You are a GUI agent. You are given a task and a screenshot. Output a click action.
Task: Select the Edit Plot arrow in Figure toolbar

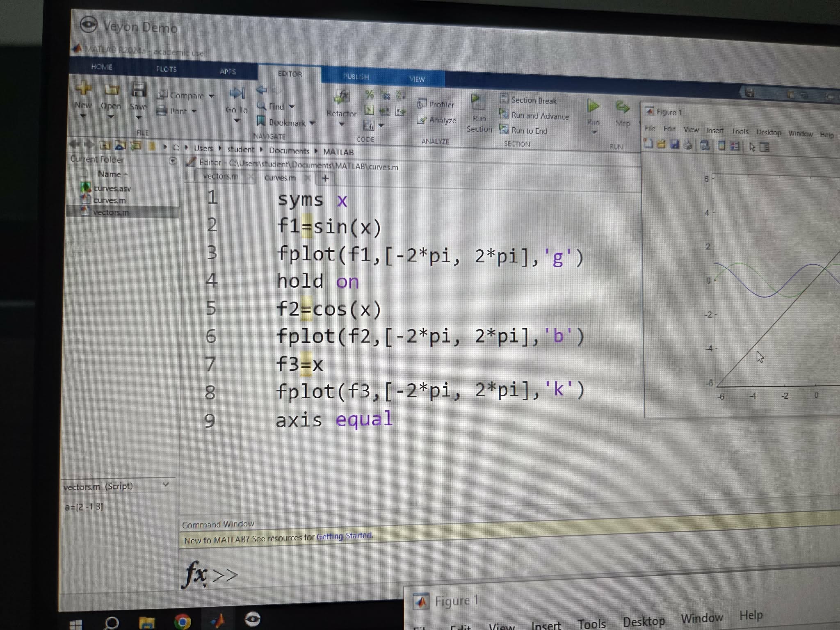[751, 146]
